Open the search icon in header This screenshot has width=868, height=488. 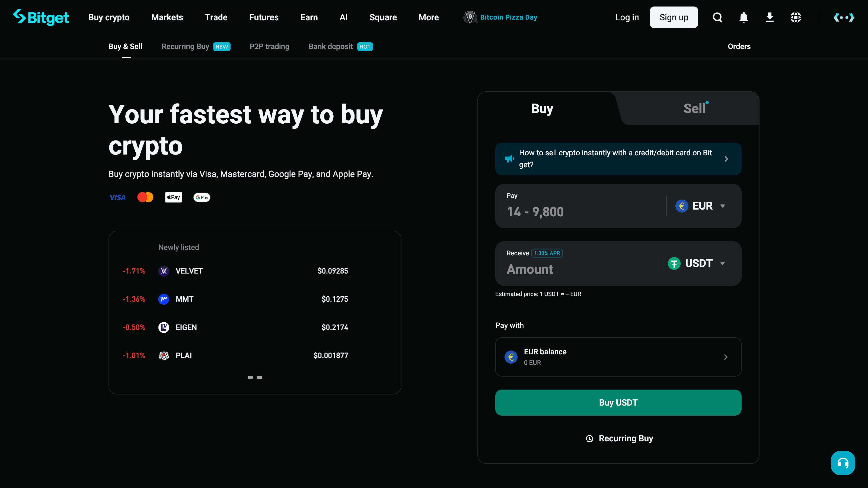717,17
